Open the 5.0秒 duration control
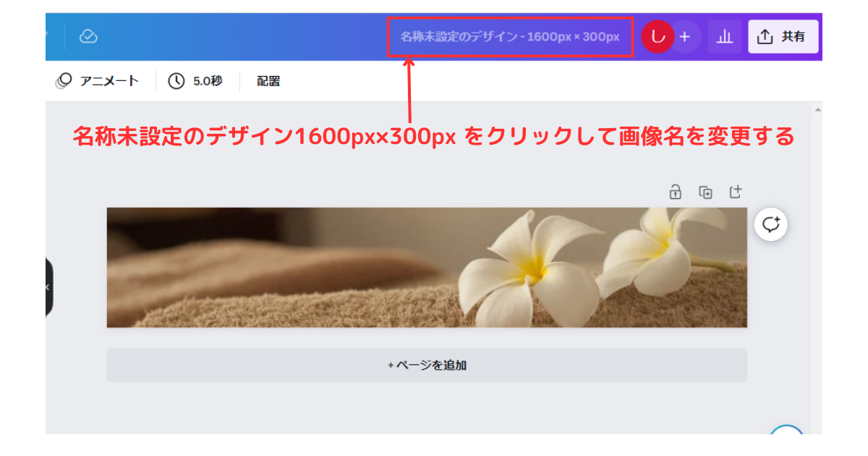Viewport: 868px width, 456px height. click(207, 80)
